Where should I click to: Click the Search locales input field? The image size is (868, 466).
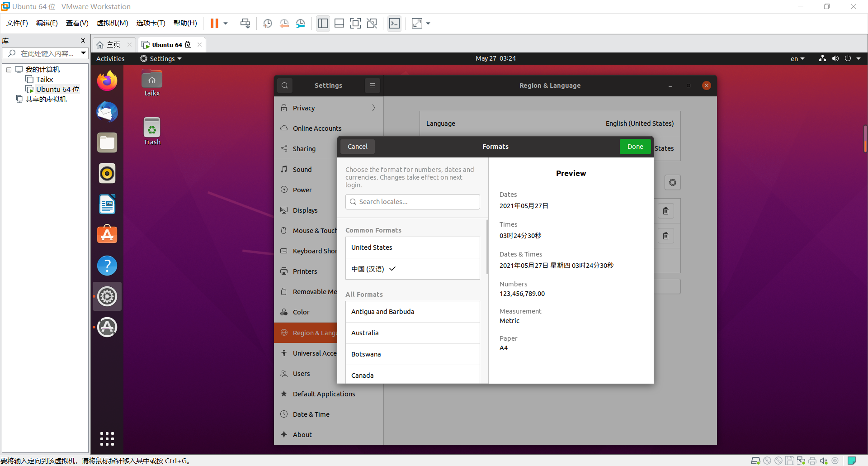click(x=412, y=201)
